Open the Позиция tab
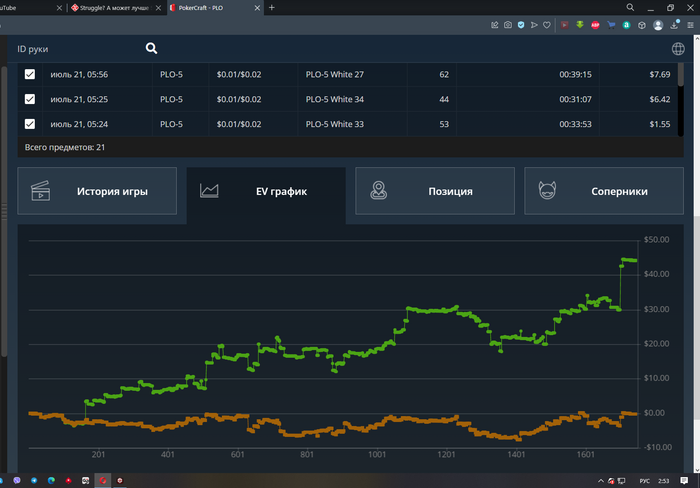Viewport: 700px width, 488px height. (435, 191)
